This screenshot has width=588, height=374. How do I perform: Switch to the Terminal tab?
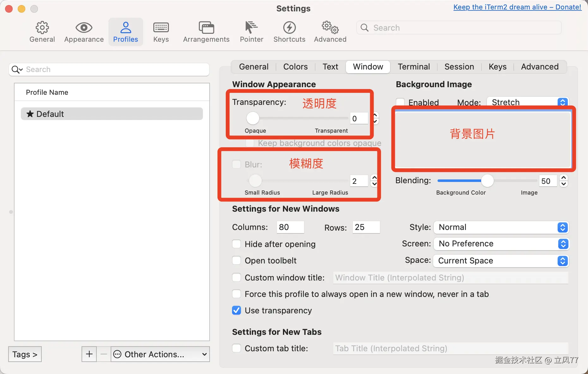[x=414, y=67]
